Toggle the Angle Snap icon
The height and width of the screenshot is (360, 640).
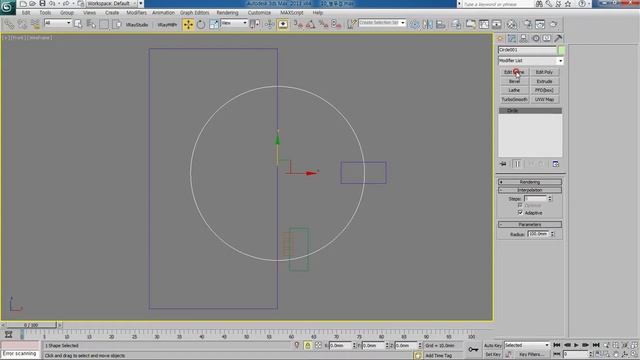pos(311,24)
